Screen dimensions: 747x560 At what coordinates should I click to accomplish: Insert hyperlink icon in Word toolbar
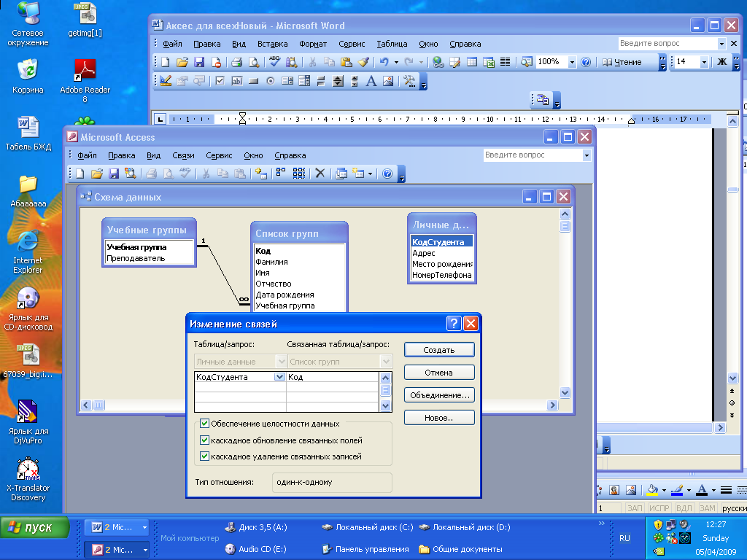438,62
